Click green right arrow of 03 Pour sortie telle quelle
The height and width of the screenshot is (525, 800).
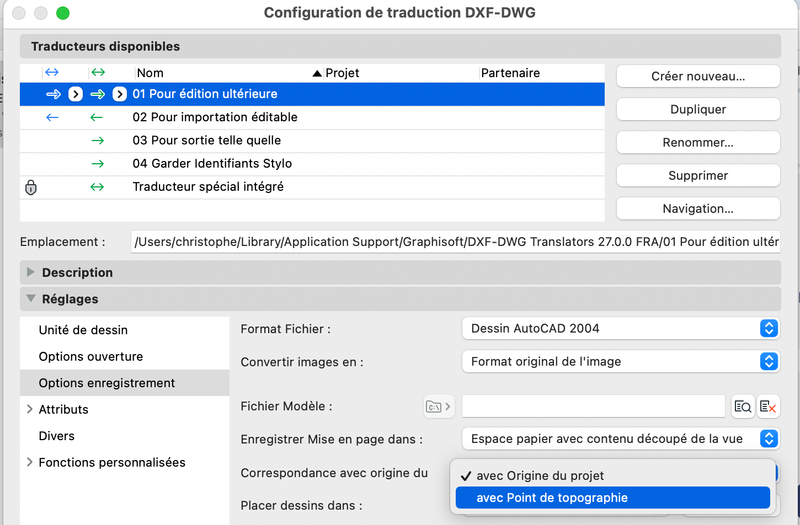tap(97, 140)
